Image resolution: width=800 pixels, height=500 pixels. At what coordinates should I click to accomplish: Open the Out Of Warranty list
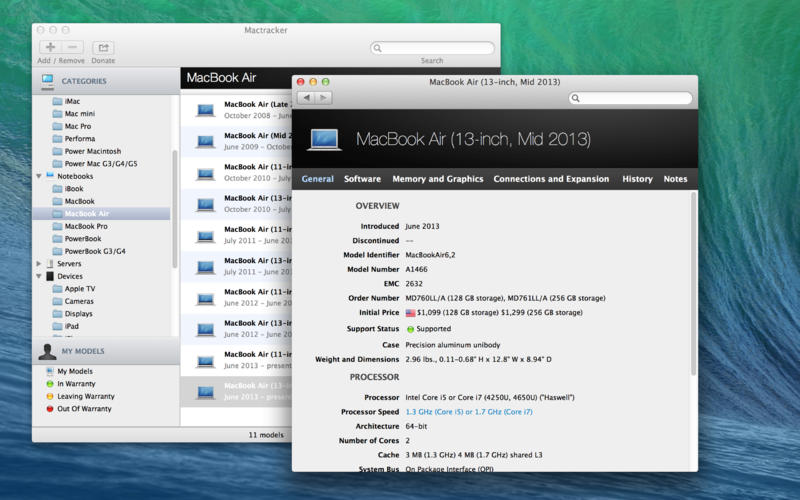coord(84,408)
